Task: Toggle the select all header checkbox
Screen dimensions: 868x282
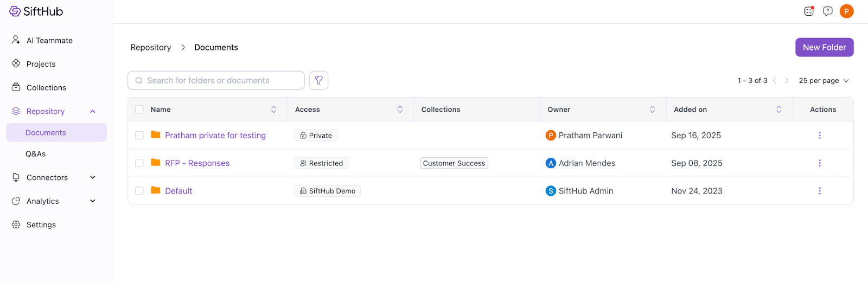Action: (x=139, y=110)
